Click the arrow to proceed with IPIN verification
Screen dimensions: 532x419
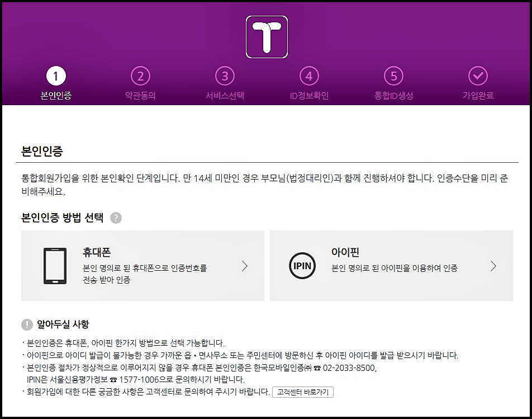(493, 266)
